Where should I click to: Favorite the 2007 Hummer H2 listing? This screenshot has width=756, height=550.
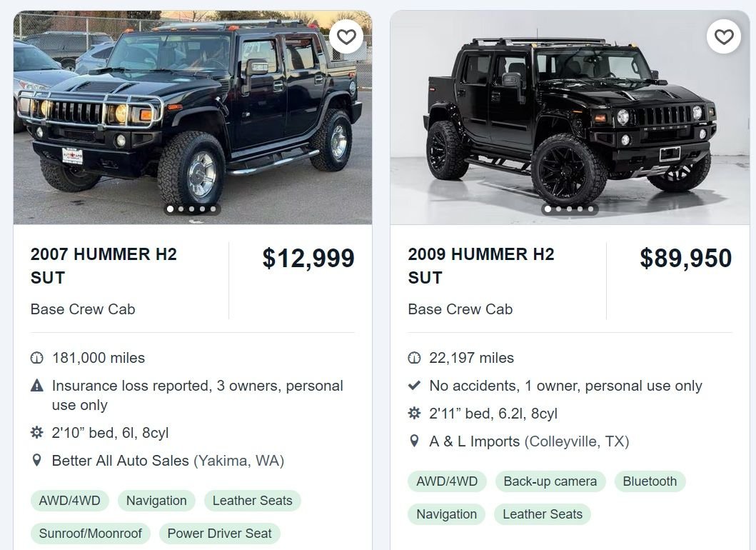pyautogui.click(x=346, y=36)
